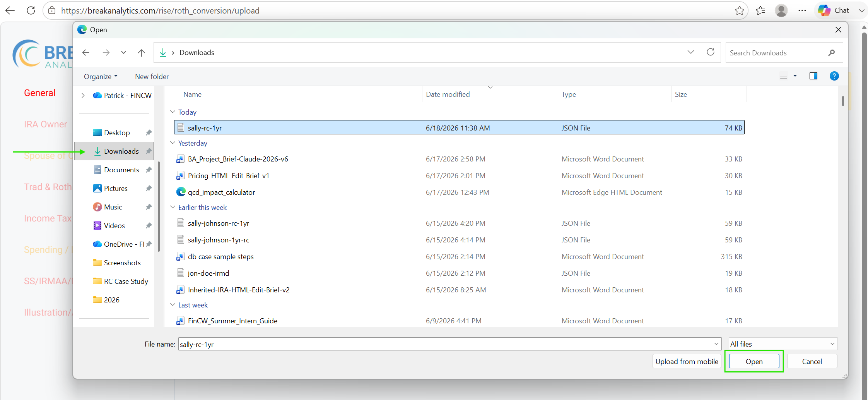
Task: Open the 2026 folder
Action: pos(112,300)
